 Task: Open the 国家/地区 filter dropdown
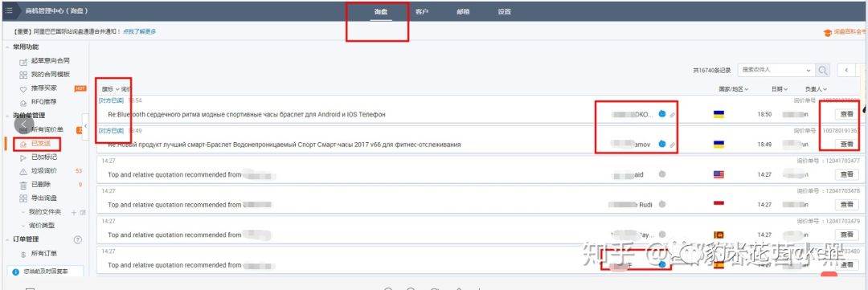pyautogui.click(x=734, y=88)
